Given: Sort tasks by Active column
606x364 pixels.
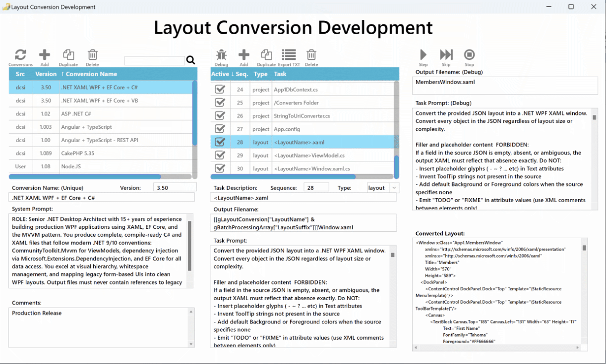Looking at the screenshot, I should point(220,74).
